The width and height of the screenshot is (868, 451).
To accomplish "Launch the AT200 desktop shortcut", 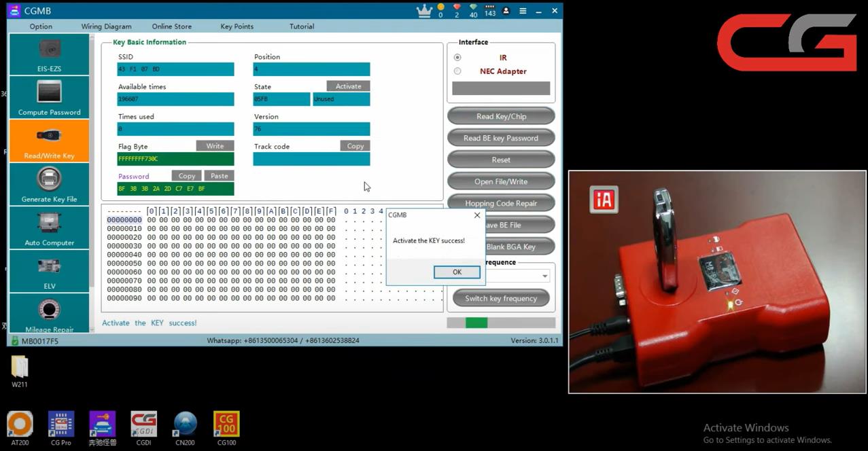I will click(20, 429).
